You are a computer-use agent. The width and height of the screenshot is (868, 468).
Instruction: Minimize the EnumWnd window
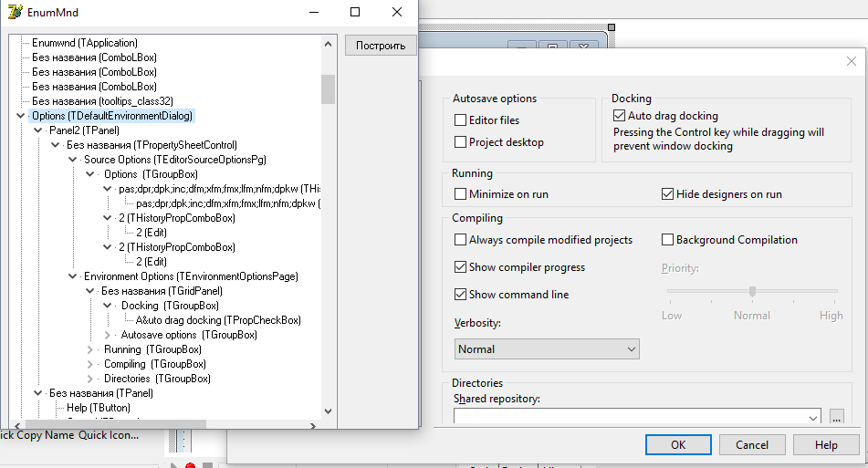coord(314,12)
